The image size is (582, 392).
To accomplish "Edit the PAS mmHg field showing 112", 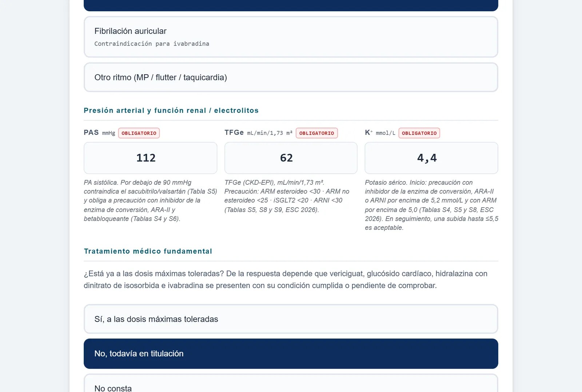I will point(150,158).
